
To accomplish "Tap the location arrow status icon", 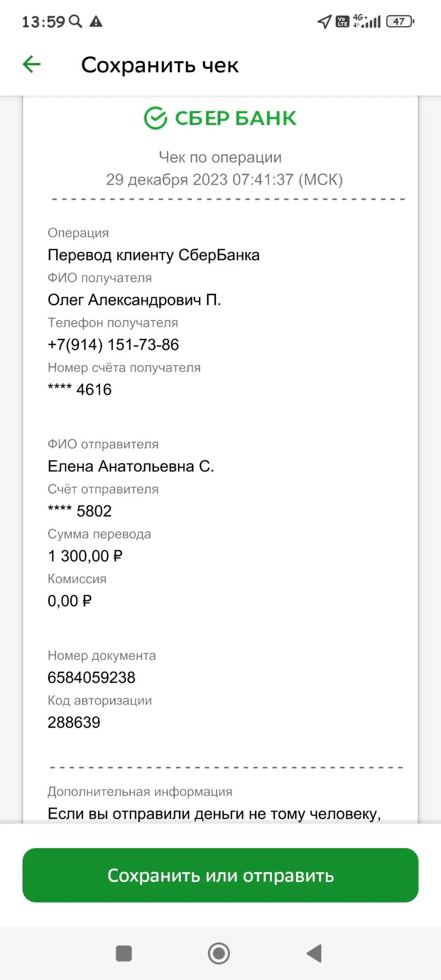I will pos(324,22).
